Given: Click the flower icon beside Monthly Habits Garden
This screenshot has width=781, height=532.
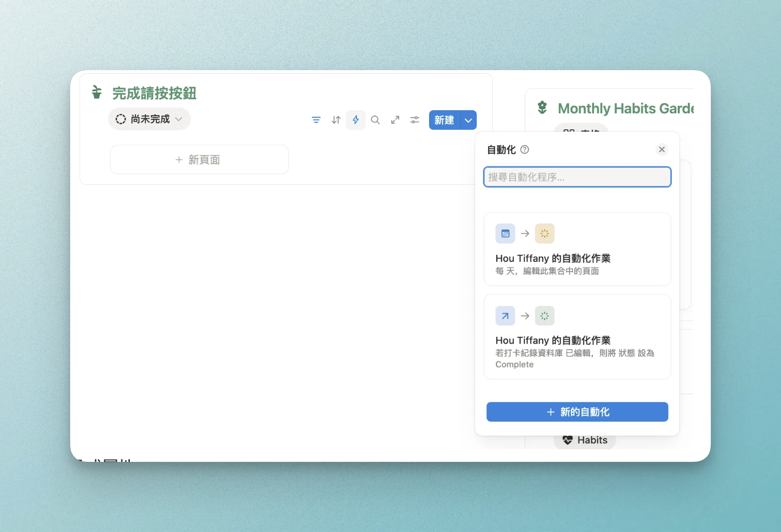Looking at the screenshot, I should click(x=542, y=108).
